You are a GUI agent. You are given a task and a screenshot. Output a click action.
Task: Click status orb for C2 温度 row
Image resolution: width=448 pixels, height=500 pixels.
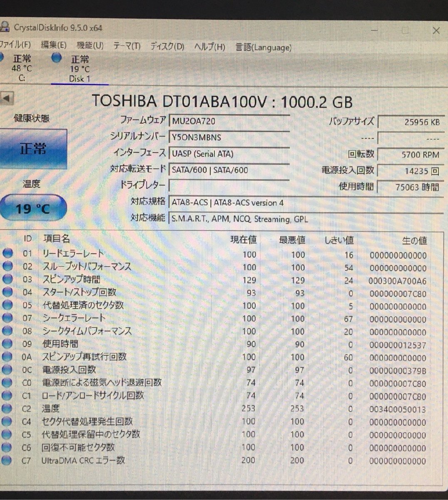click(7, 408)
